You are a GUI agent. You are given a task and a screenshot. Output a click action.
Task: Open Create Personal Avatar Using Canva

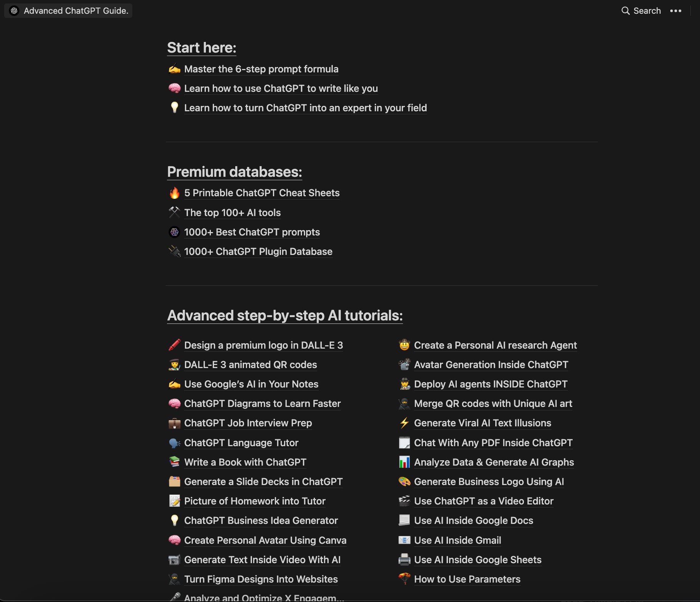coord(265,540)
